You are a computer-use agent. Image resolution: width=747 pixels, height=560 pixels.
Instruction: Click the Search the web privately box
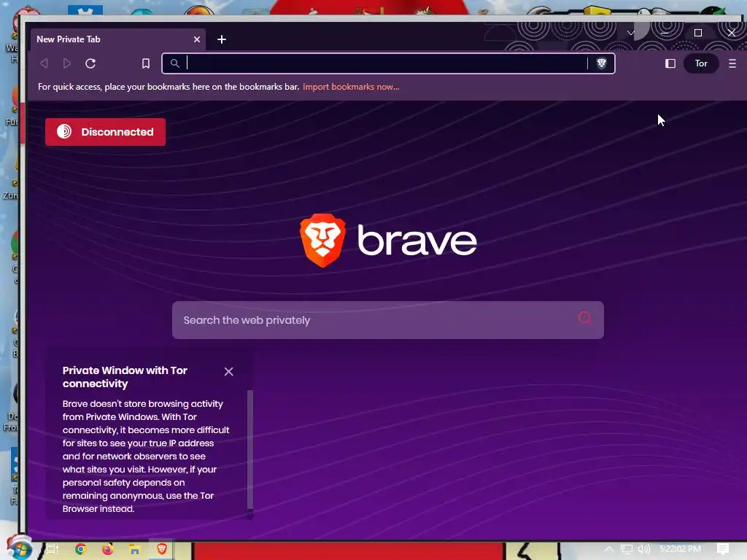point(388,320)
